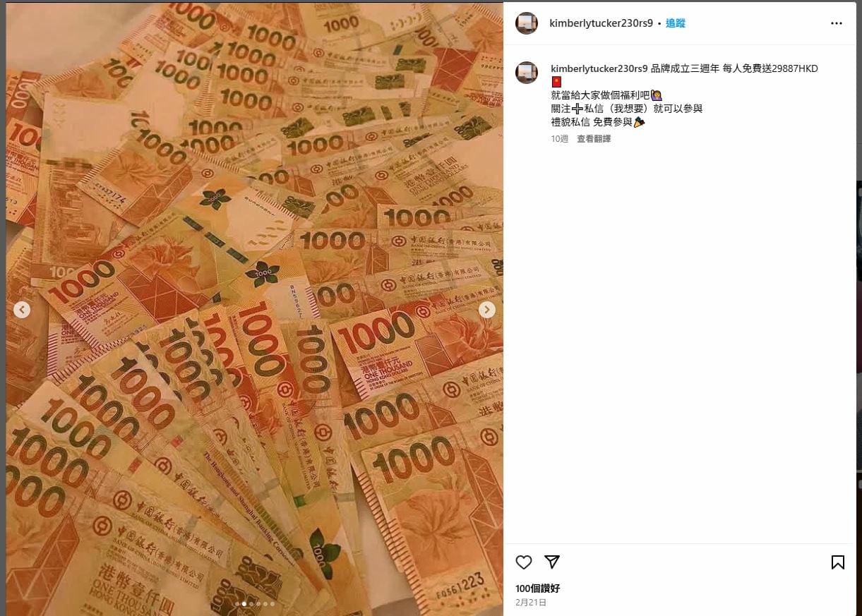This screenshot has height=616, width=862.
Task: Go to the next carousel image
Action: tap(487, 309)
